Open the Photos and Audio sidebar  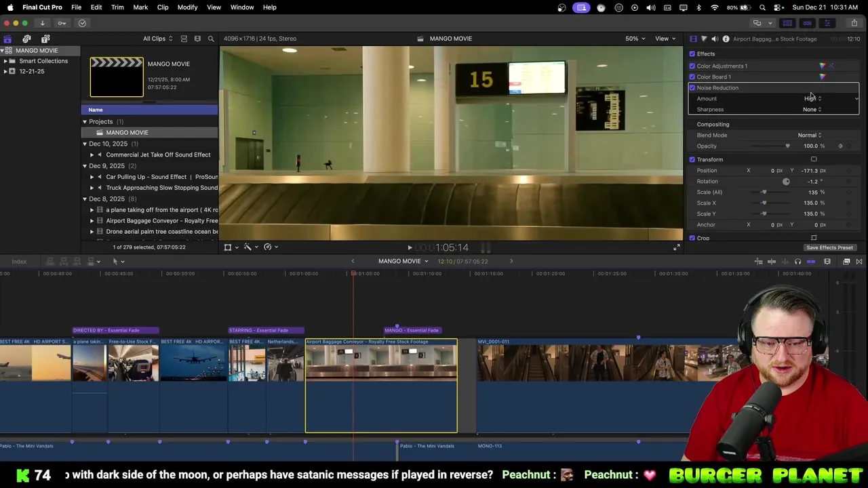[26, 39]
